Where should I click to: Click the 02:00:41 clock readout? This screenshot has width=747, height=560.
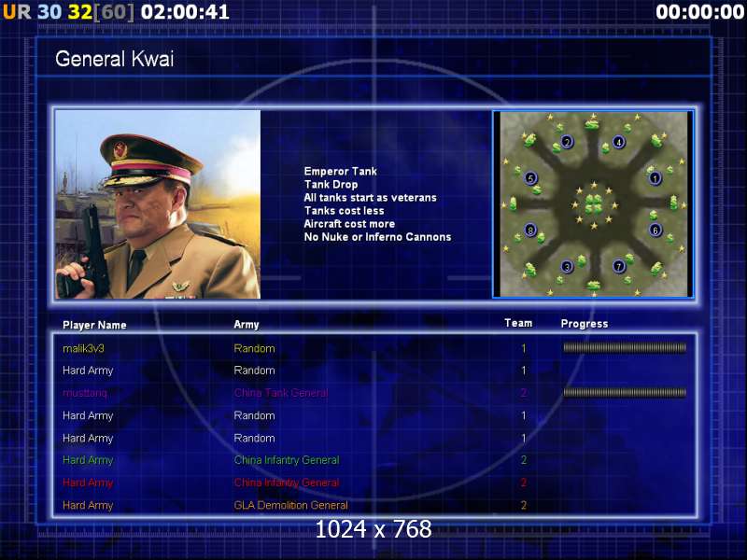(x=185, y=12)
